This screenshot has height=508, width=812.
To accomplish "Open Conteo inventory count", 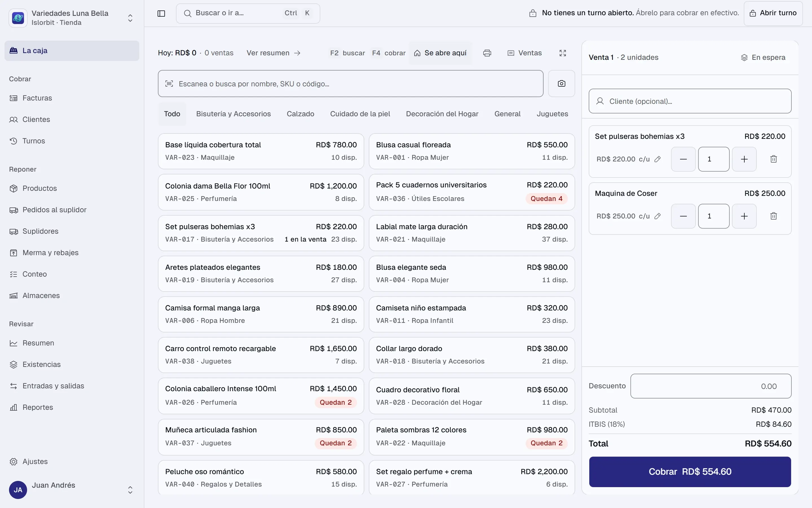I will [x=72, y=274].
